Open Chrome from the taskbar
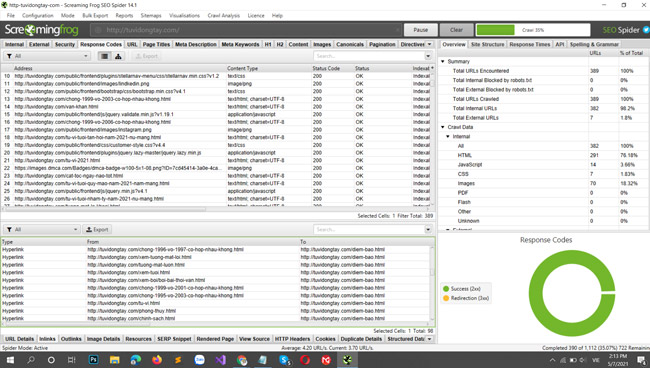Viewport: 650px width, 368px height. pyautogui.click(x=242, y=360)
